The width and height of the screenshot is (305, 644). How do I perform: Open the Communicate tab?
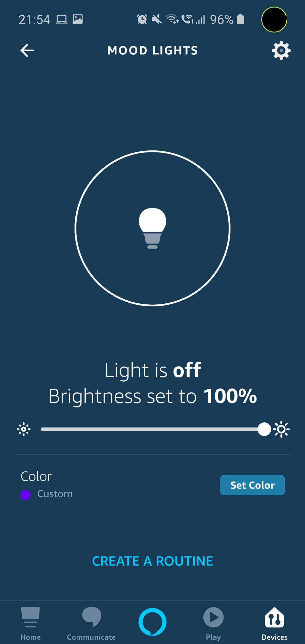click(x=91, y=623)
